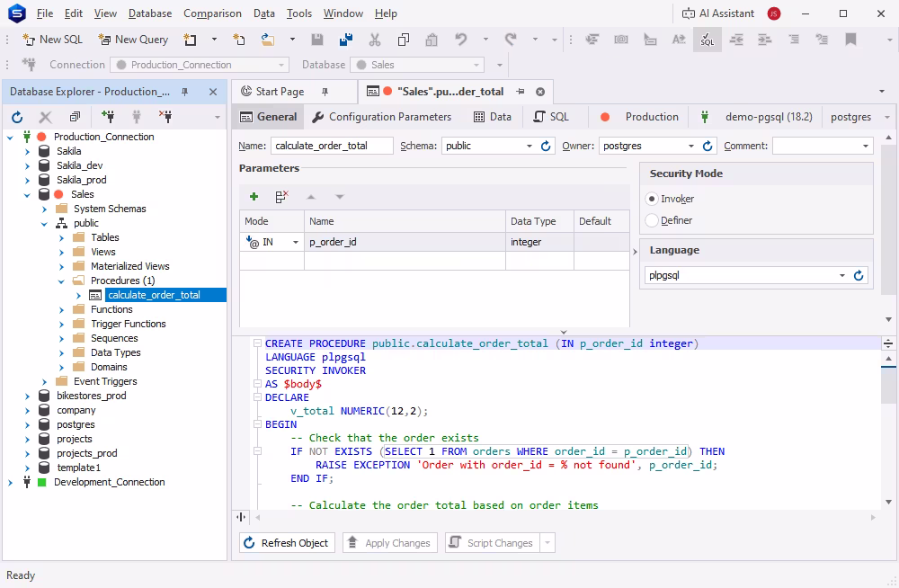Switch to Configuration Parameters tab
This screenshot has height=588, width=899.
381,117
